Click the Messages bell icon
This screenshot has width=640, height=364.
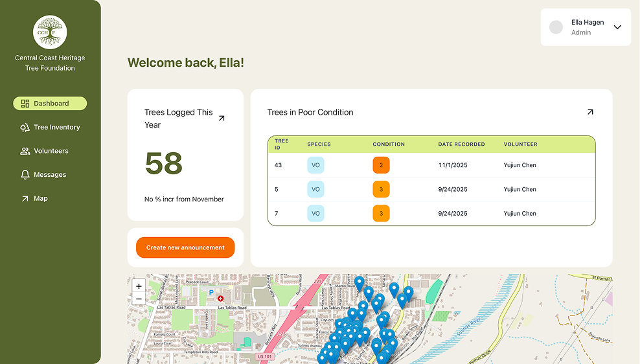25,175
